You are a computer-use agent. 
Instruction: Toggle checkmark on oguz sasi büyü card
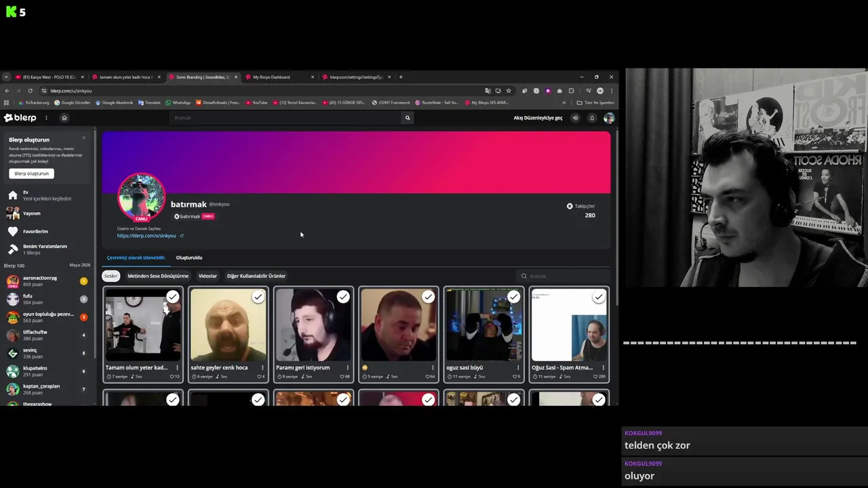(513, 297)
